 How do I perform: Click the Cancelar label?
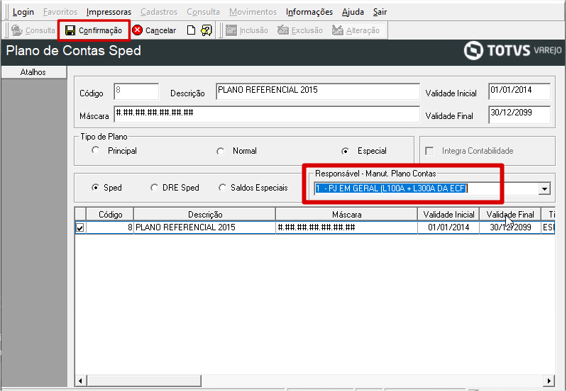click(161, 31)
